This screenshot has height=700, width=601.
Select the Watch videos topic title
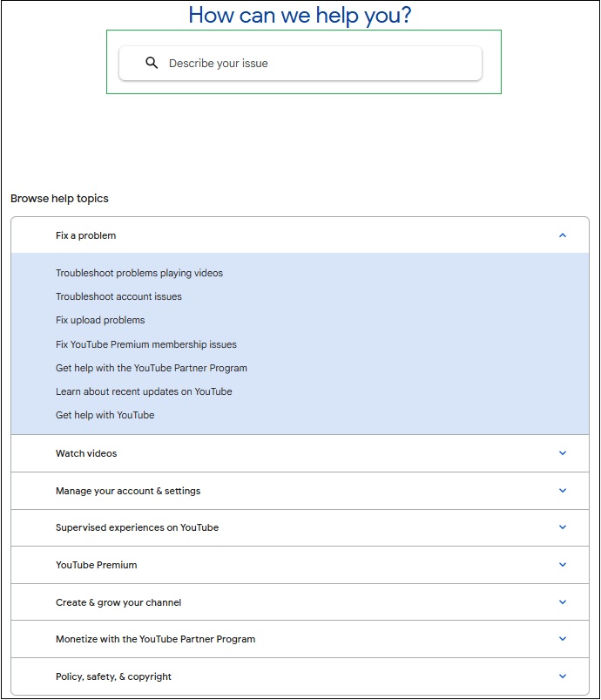coord(86,453)
